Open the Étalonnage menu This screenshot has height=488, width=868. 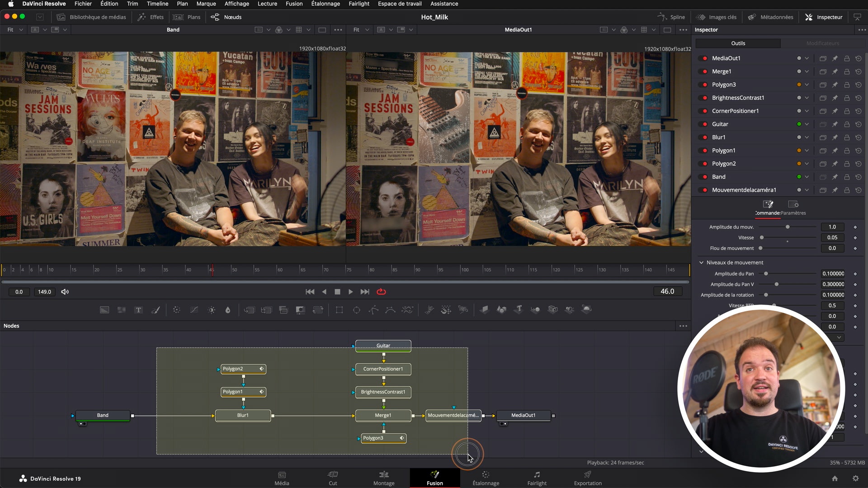coord(325,4)
